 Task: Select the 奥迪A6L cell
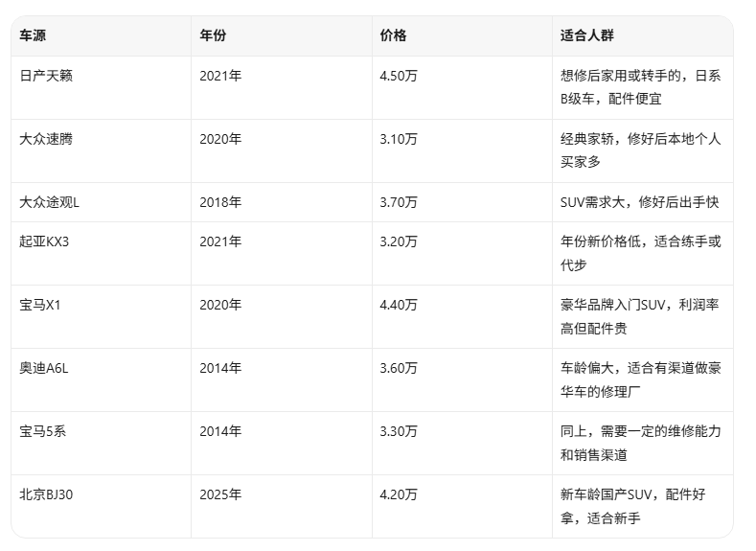pyautogui.click(x=102, y=379)
